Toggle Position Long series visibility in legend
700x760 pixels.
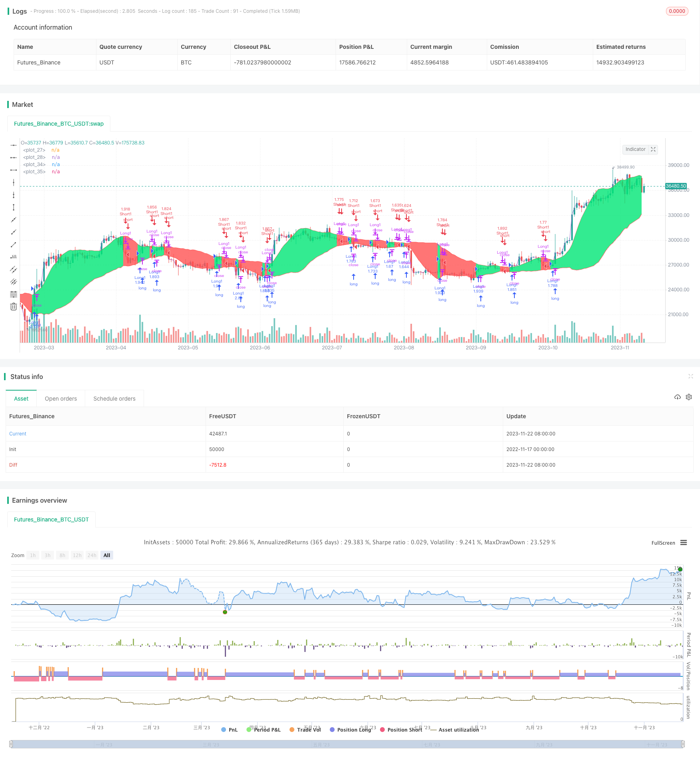350,730
